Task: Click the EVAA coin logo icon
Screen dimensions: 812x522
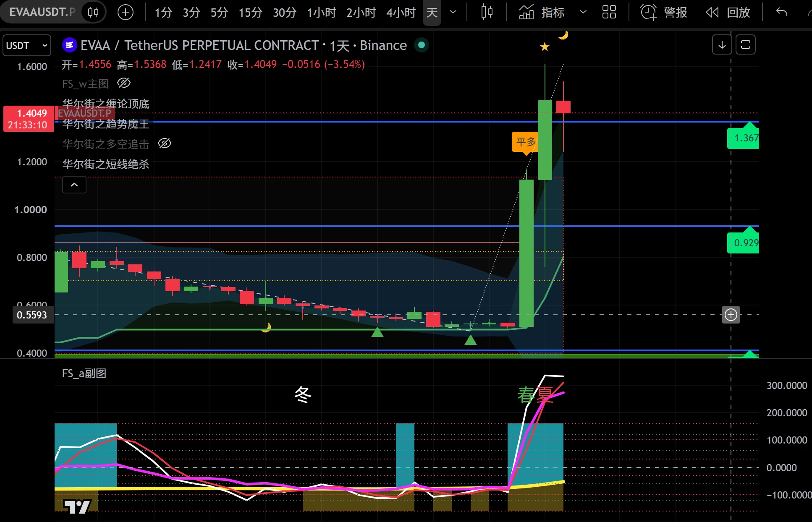Action: pyautogui.click(x=69, y=45)
